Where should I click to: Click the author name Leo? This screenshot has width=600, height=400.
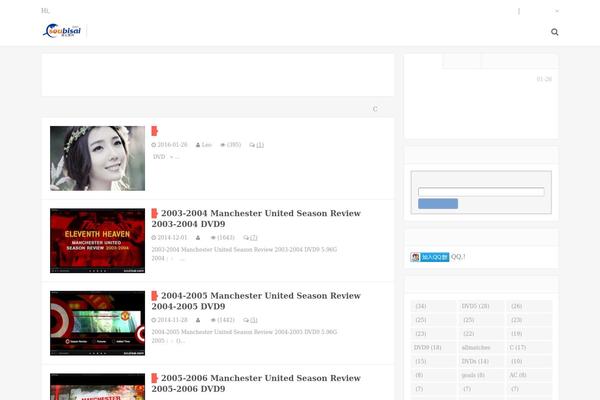tap(207, 145)
